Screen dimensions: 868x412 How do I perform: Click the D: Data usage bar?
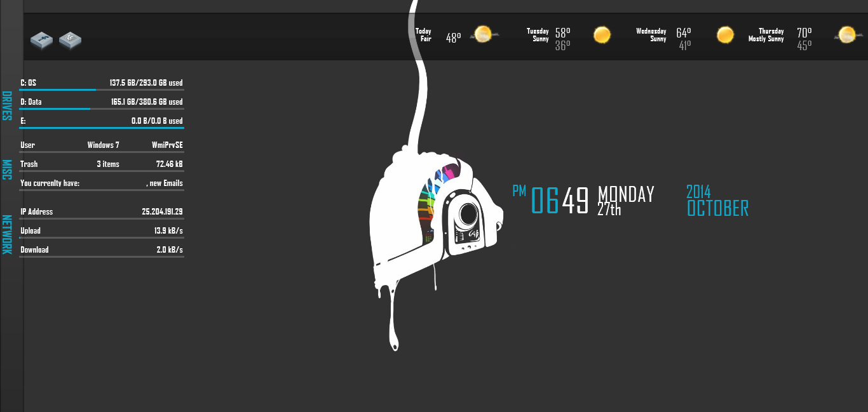tap(102, 109)
